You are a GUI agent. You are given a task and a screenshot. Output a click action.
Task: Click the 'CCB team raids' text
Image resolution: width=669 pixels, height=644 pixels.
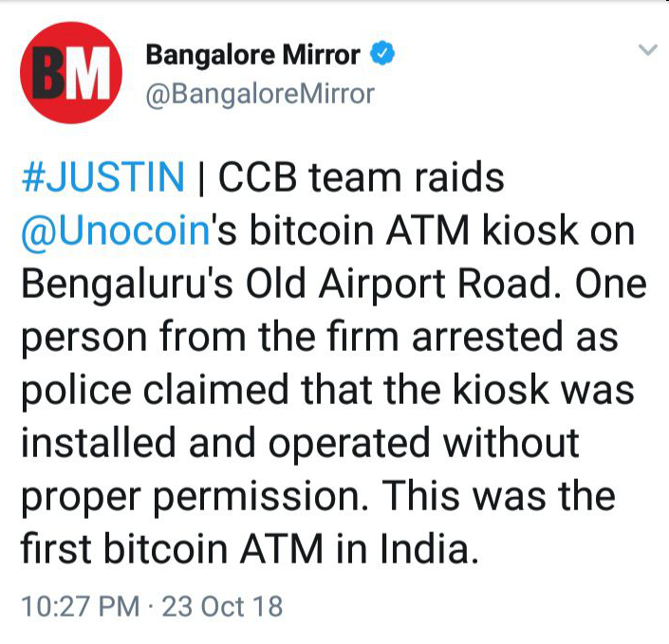click(x=361, y=176)
